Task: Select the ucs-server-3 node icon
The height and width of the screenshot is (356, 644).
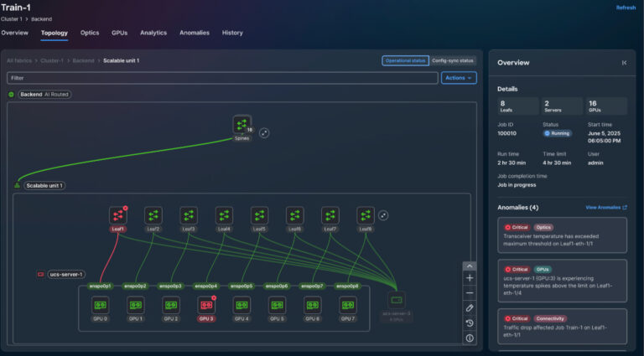Action: click(397, 300)
